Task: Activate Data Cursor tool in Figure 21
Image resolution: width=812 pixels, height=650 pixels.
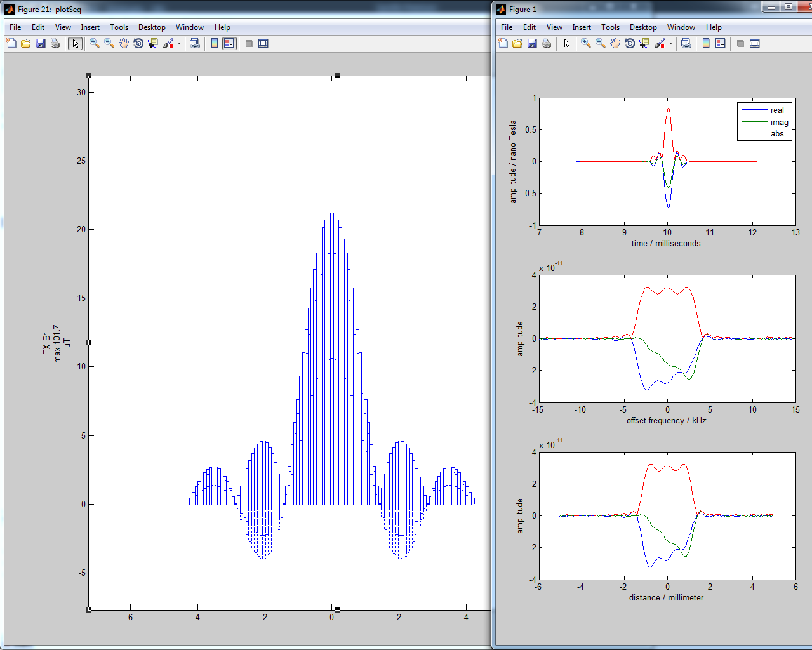Action: pos(153,43)
